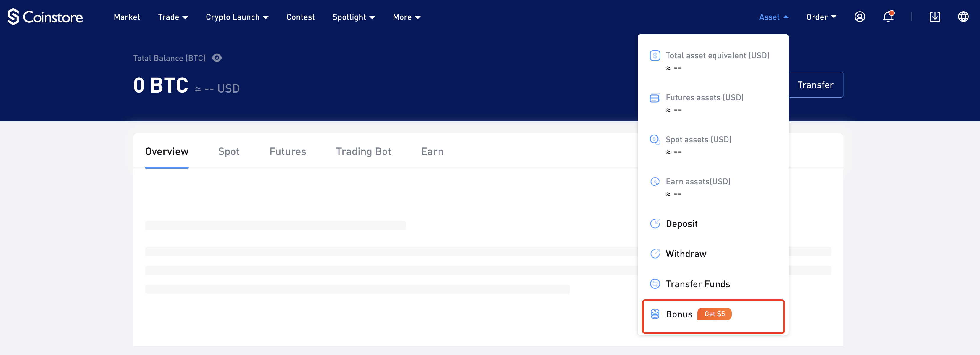Viewport: 980px width, 355px height.
Task: Open the Market page
Action: pyautogui.click(x=127, y=17)
